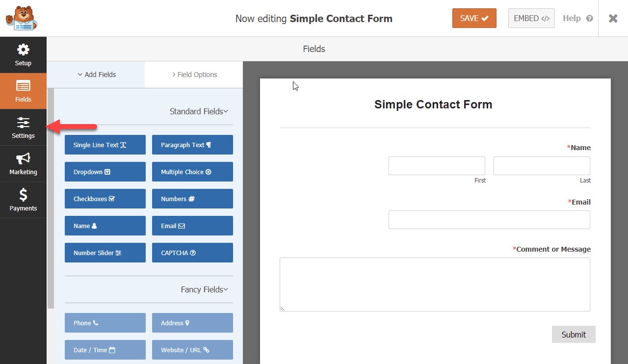Screen dimensions: 628x364
Task: Click the Help question mark icon
Action: [589, 18]
